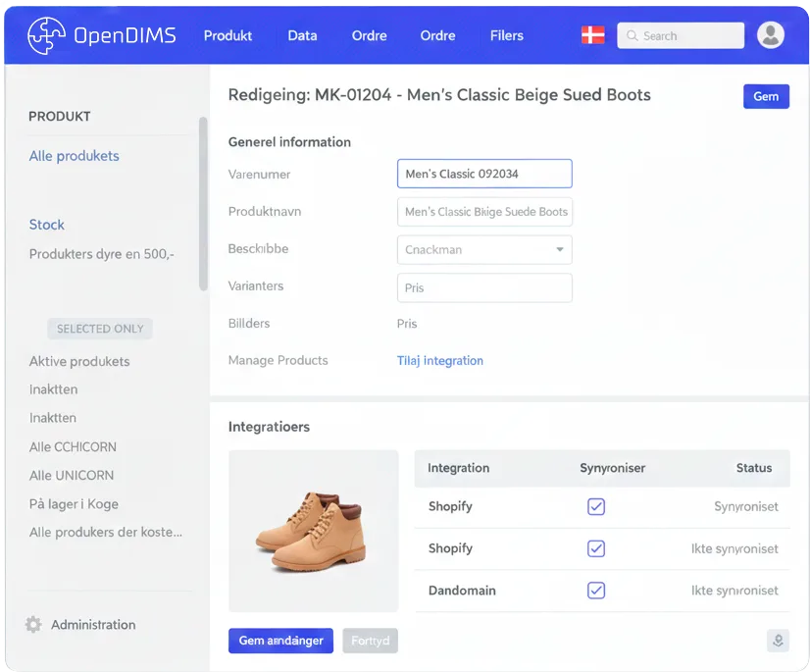Screen dimensions: 810x672
Task: Uncheck the Dandomain sync checkbox
Action: click(x=595, y=591)
